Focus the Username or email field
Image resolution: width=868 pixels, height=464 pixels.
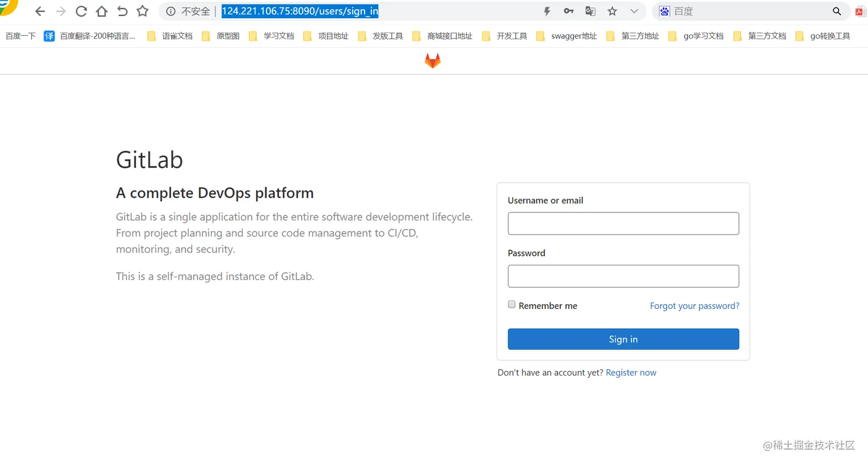[623, 223]
